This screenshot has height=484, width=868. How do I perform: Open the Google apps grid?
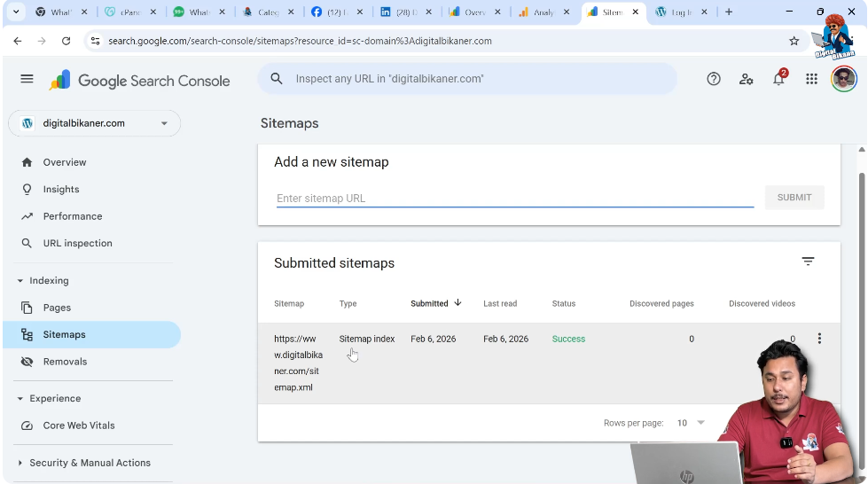click(x=811, y=79)
